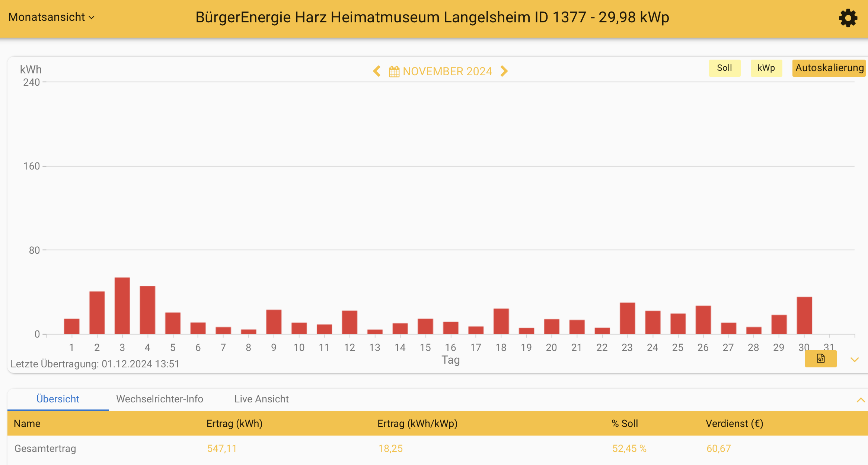Open the settings gear icon
The height and width of the screenshot is (465, 868).
[x=848, y=18]
